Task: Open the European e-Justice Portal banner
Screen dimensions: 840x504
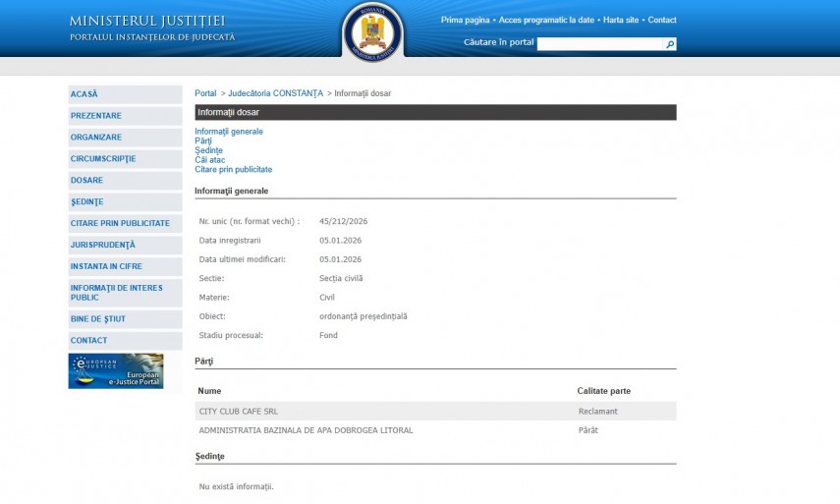Action: point(116,371)
